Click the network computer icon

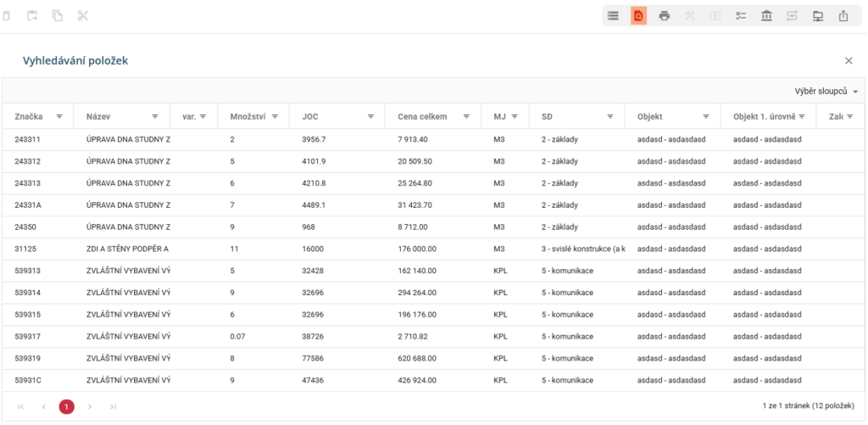coord(818,16)
